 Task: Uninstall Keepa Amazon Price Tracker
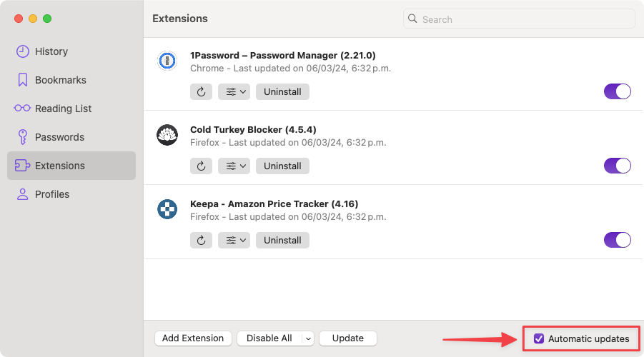tap(282, 241)
